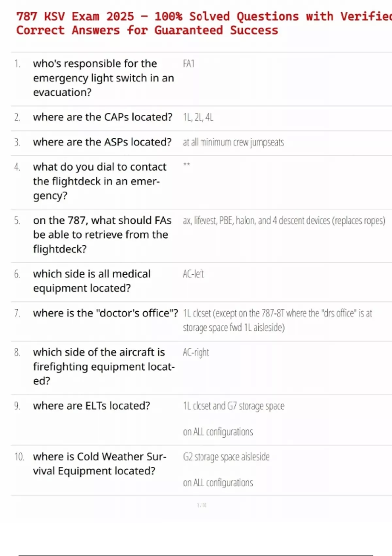The width and height of the screenshot is (392, 556).
Task: Click the answer listing ax, lifevest, PBE, halon
Action: [x=284, y=220]
